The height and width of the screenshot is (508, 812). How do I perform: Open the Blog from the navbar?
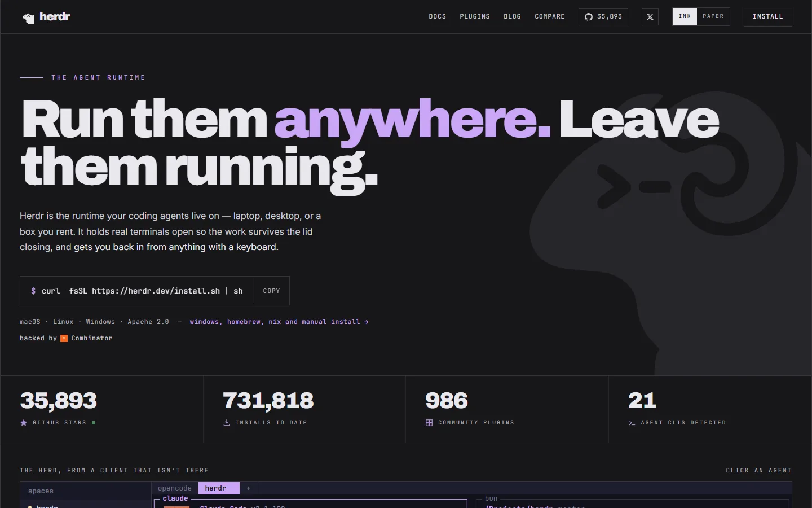tap(513, 17)
